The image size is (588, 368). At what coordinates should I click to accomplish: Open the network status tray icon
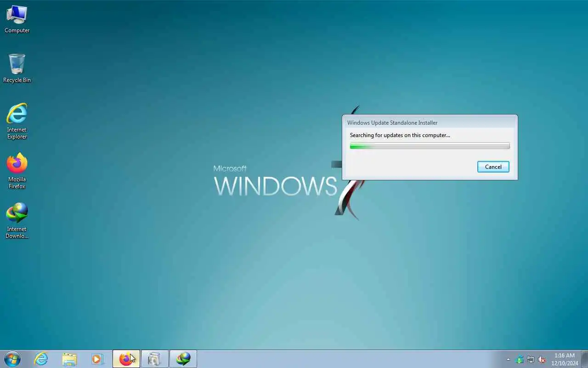coord(531,359)
